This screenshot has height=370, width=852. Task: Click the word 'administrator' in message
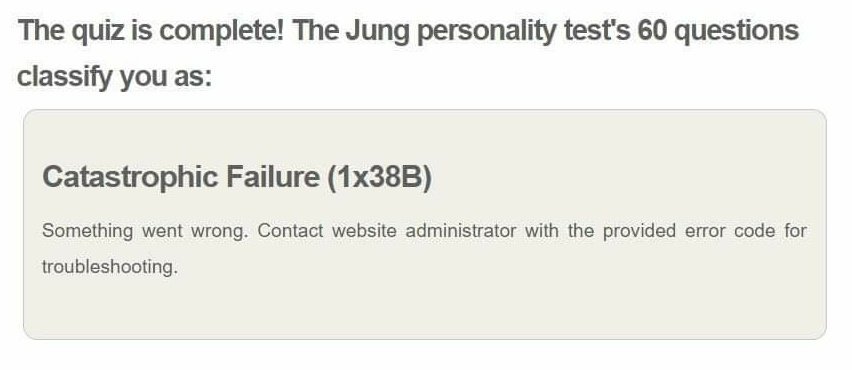[x=461, y=230]
